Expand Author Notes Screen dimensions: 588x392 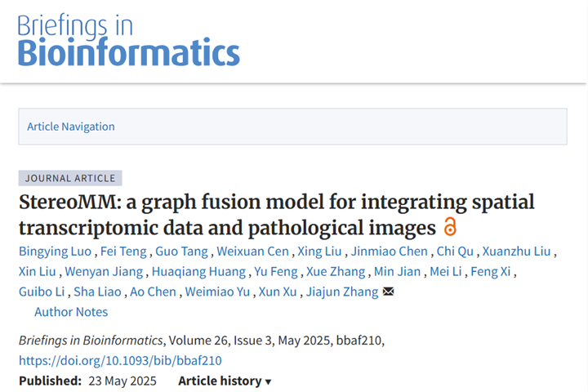coord(71,312)
